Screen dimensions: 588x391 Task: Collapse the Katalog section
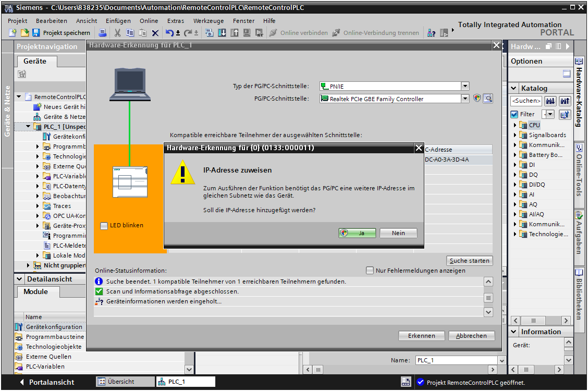514,88
